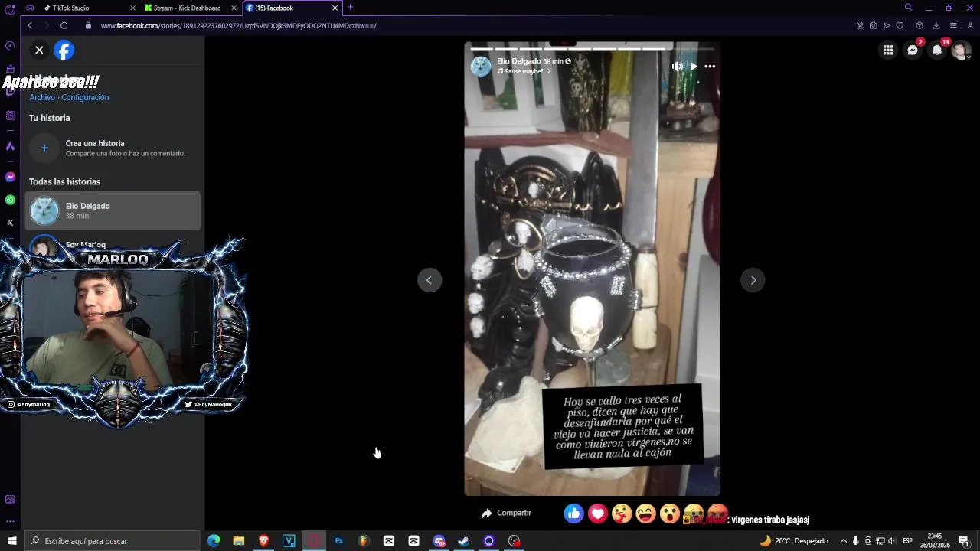Viewport: 980px width, 551px height.
Task: Click browser back arrow
Action: (30, 25)
